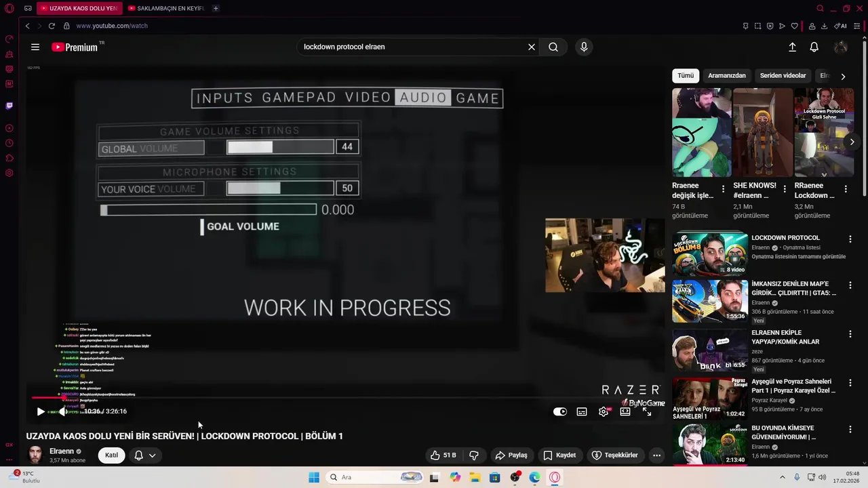The width and height of the screenshot is (868, 488).
Task: Switch to SAKLAMBAÇIN EN KEYİFLİ browser tab
Action: click(166, 8)
